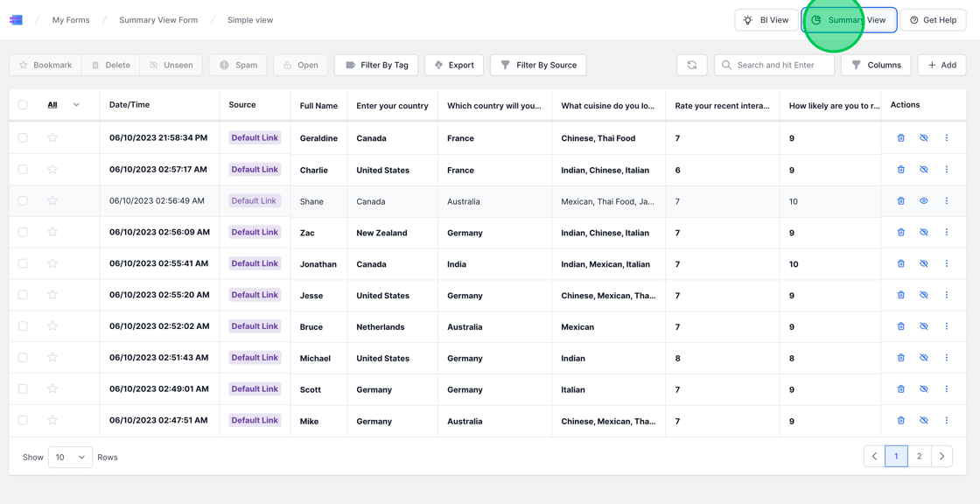Image resolution: width=980 pixels, height=504 pixels.
Task: Toggle seen status on Shane's row eye icon
Action: [x=923, y=200]
